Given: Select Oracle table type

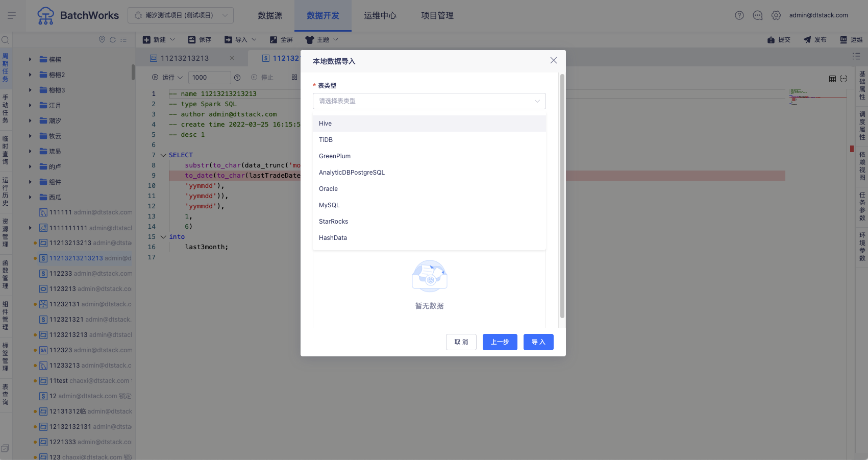Looking at the screenshot, I should click(429, 189).
